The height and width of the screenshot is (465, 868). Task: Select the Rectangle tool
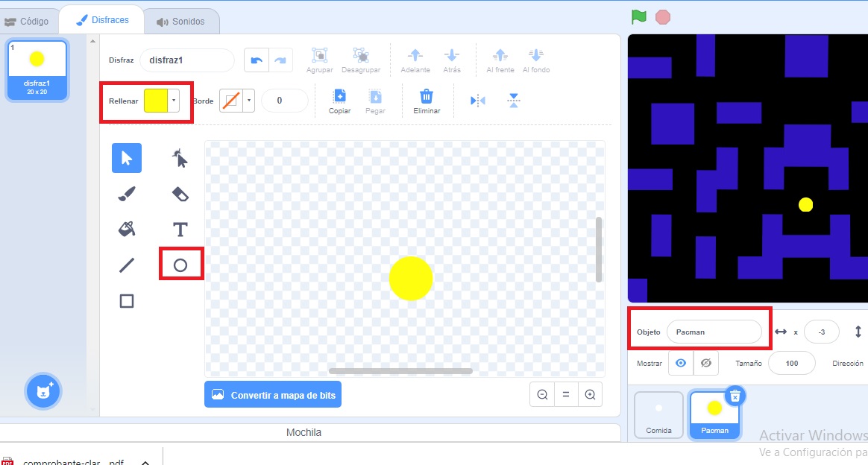[126, 300]
